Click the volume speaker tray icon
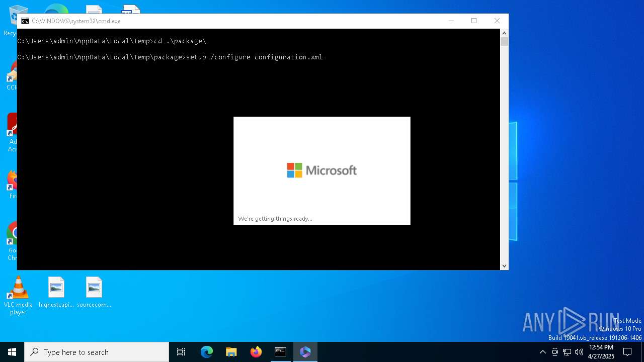This screenshot has width=644, height=362. (x=579, y=352)
